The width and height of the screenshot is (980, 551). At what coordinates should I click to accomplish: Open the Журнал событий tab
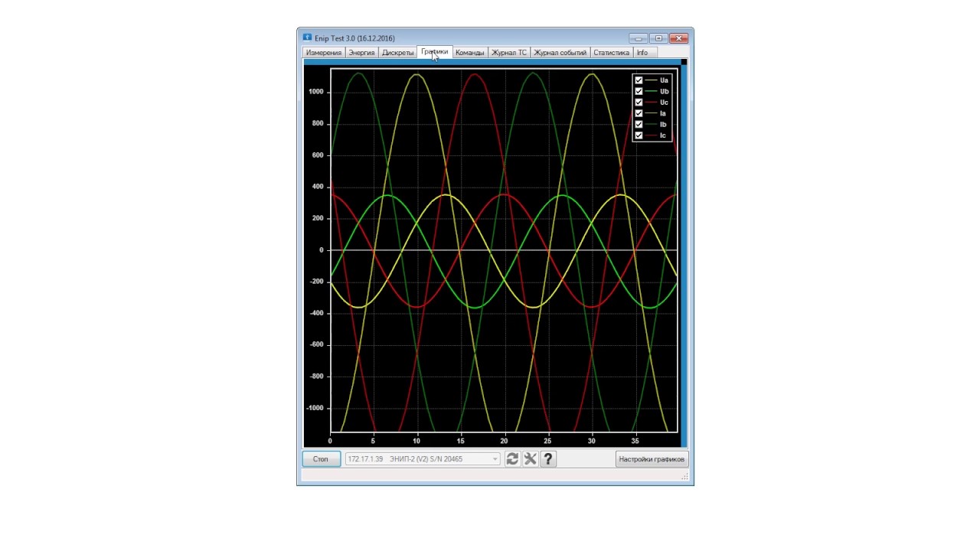point(560,53)
